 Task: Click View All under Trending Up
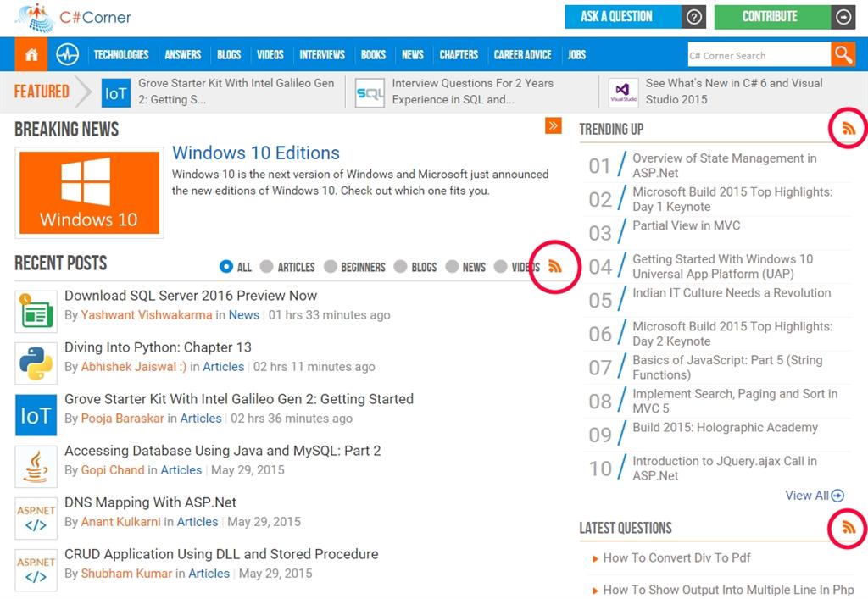(x=807, y=496)
